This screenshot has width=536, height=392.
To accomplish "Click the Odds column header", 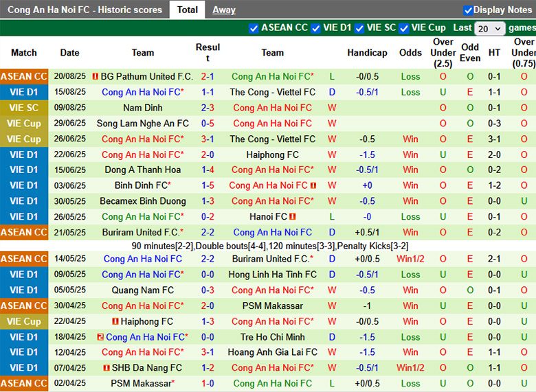I will [x=410, y=53].
